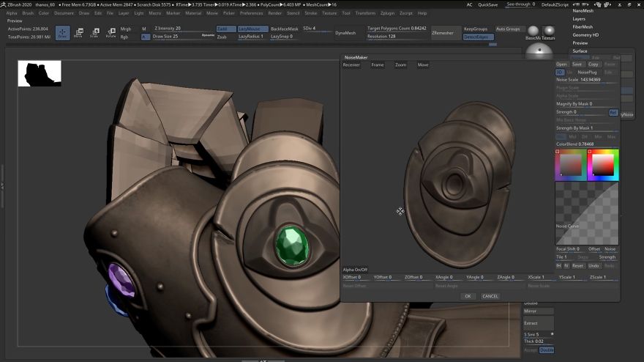Pick a color in the left noise color picker

click(x=571, y=165)
